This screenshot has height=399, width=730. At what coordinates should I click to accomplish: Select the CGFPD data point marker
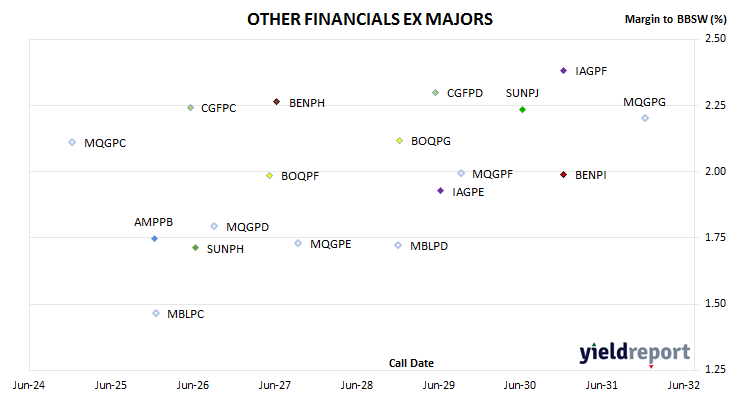435,93
